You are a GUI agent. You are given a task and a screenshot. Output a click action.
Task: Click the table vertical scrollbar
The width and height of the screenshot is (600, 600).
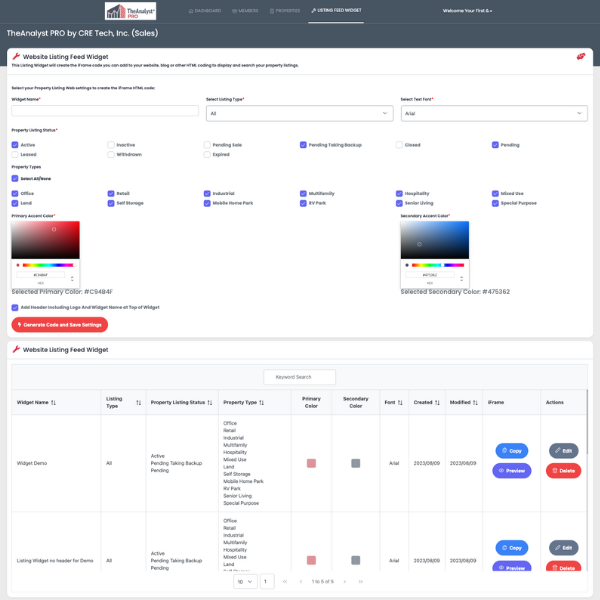tap(587, 421)
